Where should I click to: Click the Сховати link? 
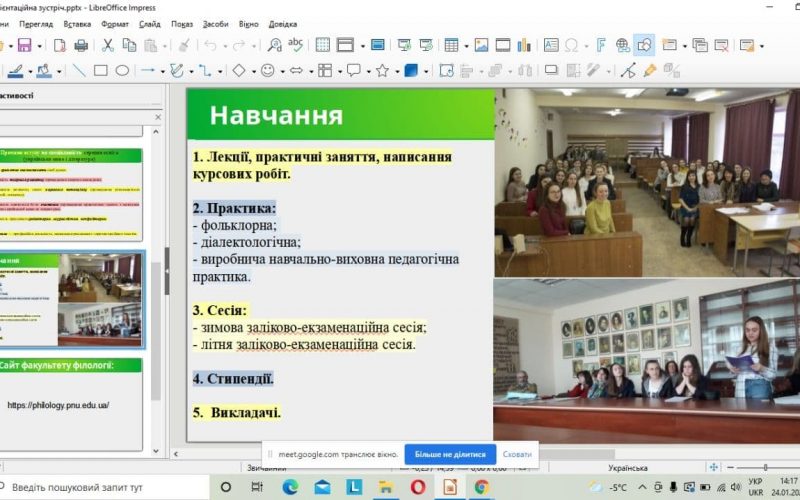click(x=517, y=454)
